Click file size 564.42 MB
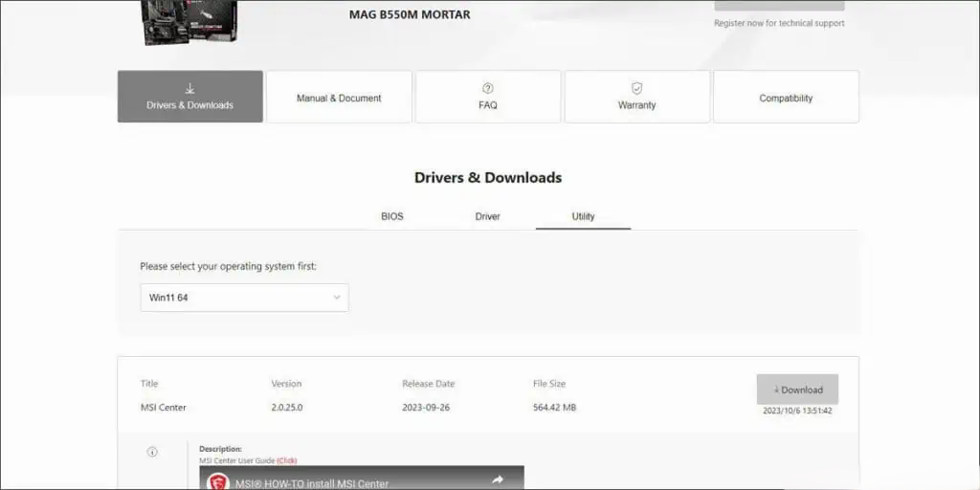This screenshot has width=980, height=490. (554, 408)
